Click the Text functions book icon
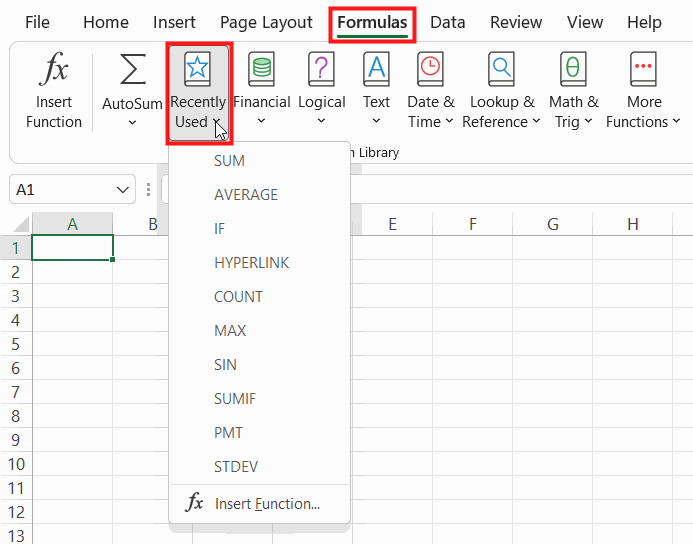This screenshot has width=693, height=544. click(376, 69)
